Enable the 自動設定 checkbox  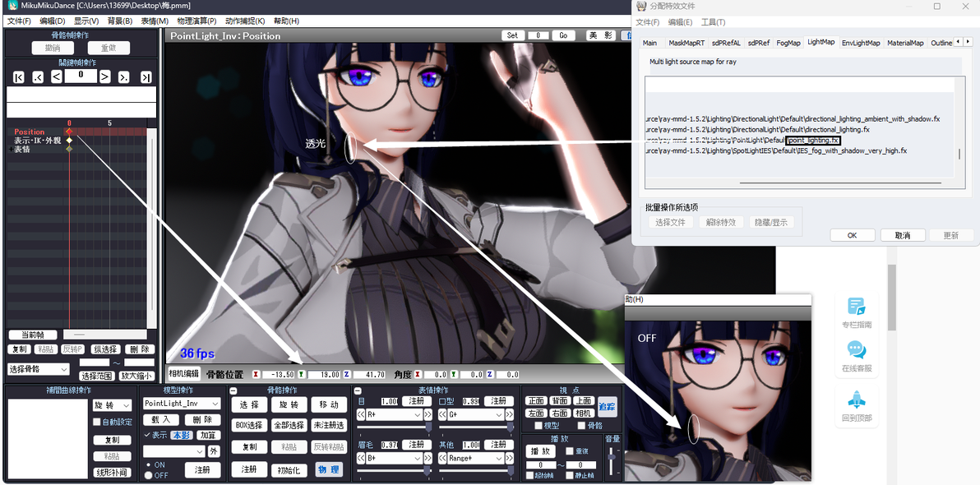97,422
